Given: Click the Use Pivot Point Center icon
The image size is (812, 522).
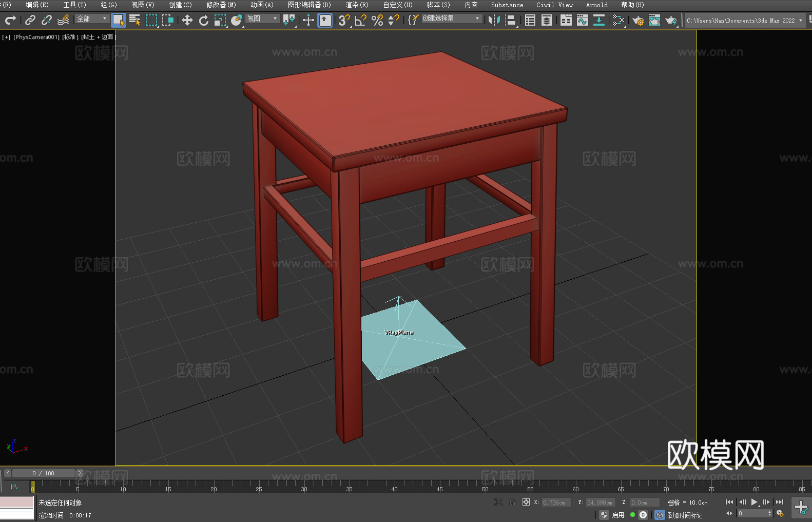Looking at the screenshot, I should (x=289, y=20).
